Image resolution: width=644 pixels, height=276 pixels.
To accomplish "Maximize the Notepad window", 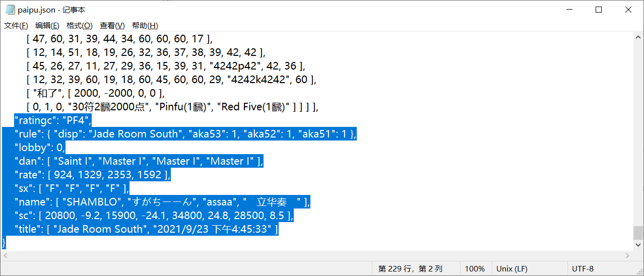I will click(599, 10).
